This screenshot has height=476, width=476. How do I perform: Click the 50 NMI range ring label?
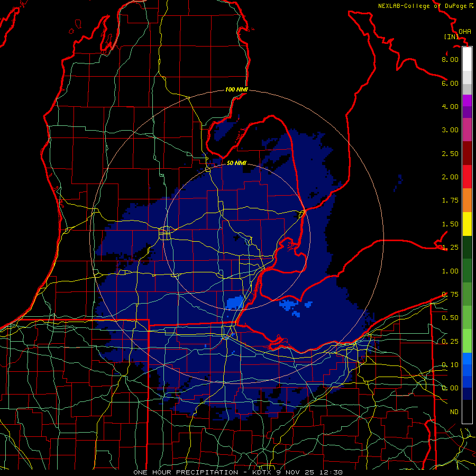pyautogui.click(x=236, y=163)
